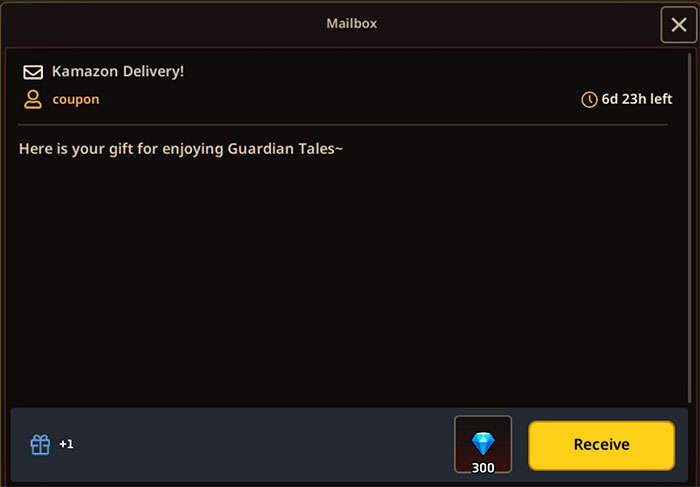Click the orange sender profile icon
Image resolution: width=700 pixels, height=487 pixels.
point(33,99)
